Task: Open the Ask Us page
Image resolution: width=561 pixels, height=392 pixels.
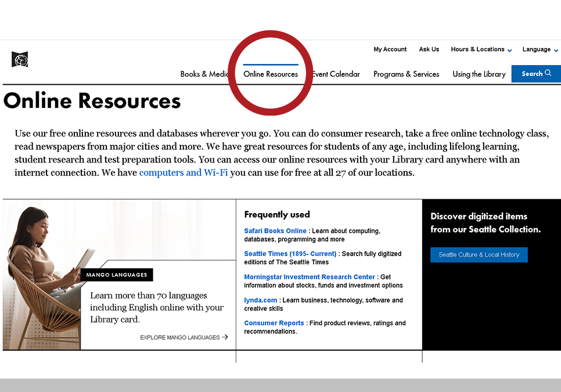Action: click(x=429, y=49)
